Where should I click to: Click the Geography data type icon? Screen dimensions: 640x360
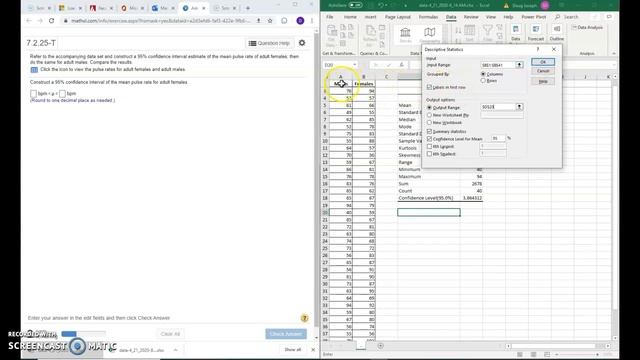[x=429, y=33]
